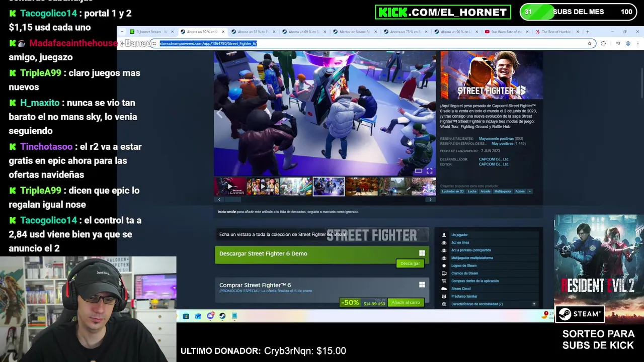Switch to the Ahorra un 33 % tab
Viewport: 644px width, 362px height.
click(x=252, y=32)
